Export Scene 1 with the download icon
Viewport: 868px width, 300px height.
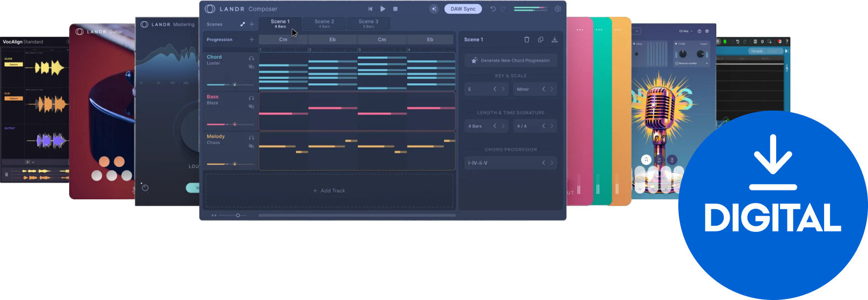pyautogui.click(x=554, y=39)
